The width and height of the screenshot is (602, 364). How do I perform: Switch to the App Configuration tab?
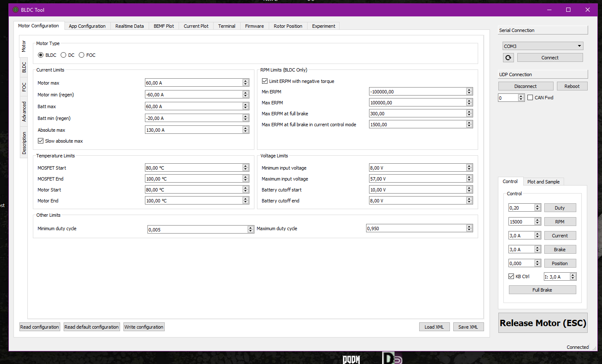pyautogui.click(x=87, y=26)
